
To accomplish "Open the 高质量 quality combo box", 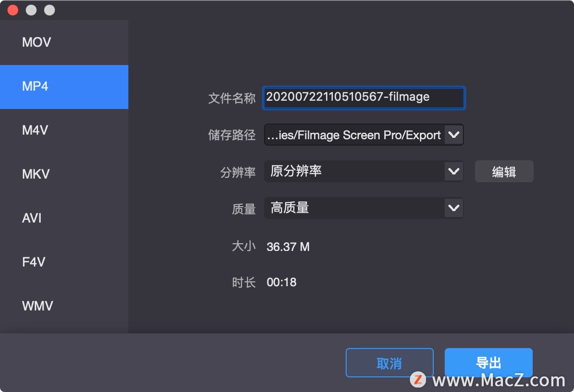I will [364, 208].
